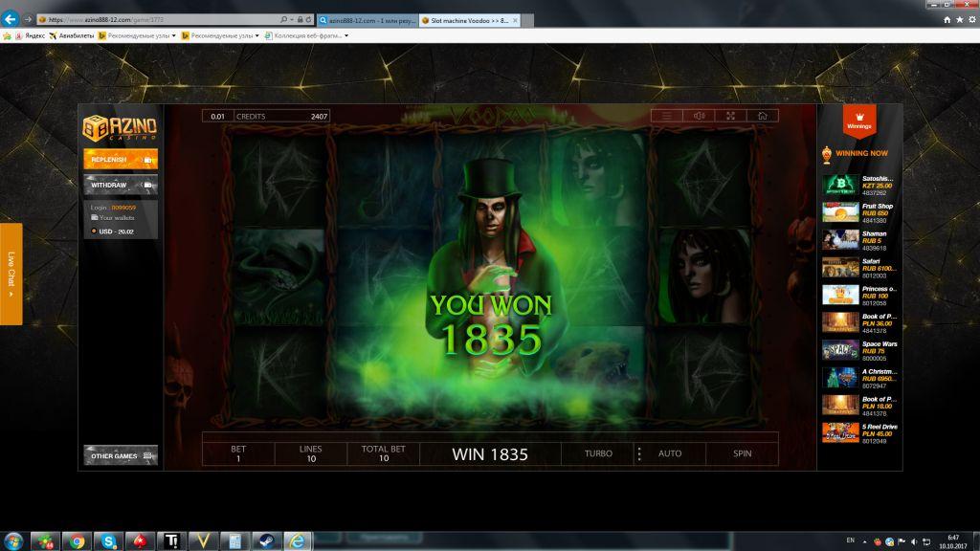Select the USD wallet radio option
This screenshot has height=551, width=980.
pyautogui.click(x=94, y=231)
